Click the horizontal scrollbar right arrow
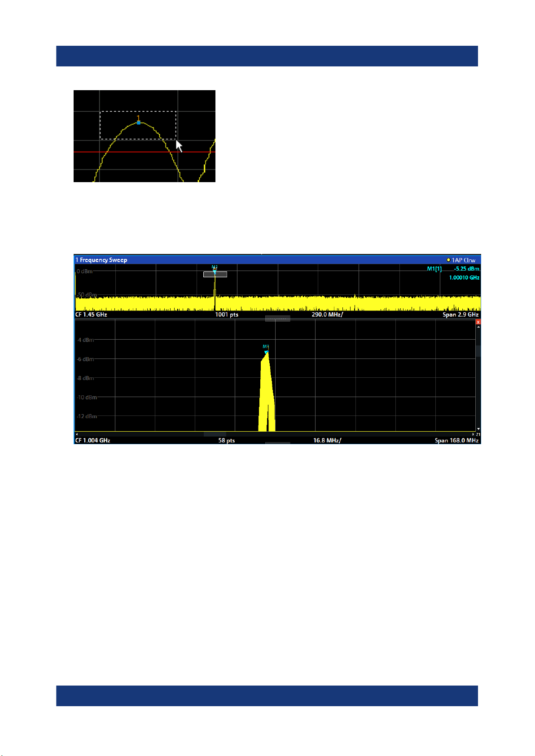Viewport: 535px width, 756px height. tap(474, 434)
